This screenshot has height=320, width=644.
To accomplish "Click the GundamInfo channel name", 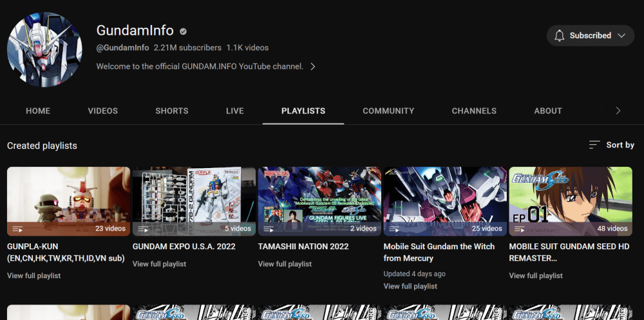I will [135, 30].
